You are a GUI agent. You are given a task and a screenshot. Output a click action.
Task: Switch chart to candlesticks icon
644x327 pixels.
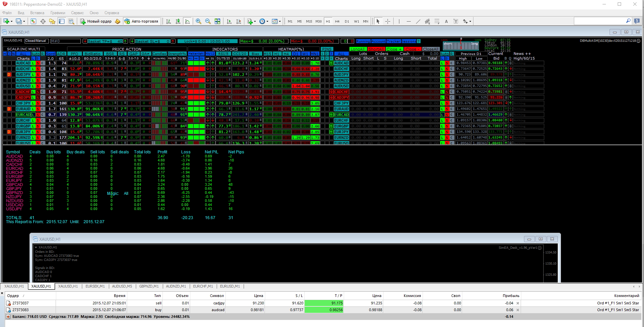pyautogui.click(x=178, y=21)
